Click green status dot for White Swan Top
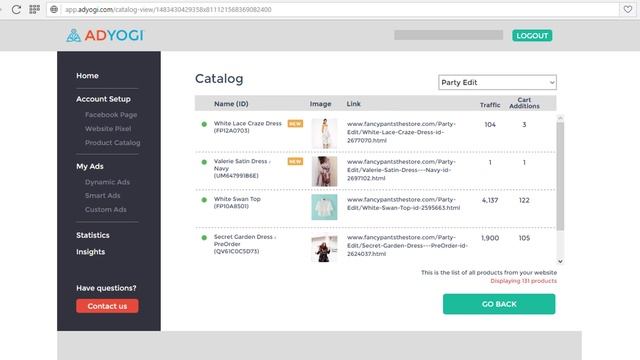Image resolution: width=640 pixels, height=360 pixels. click(204, 200)
